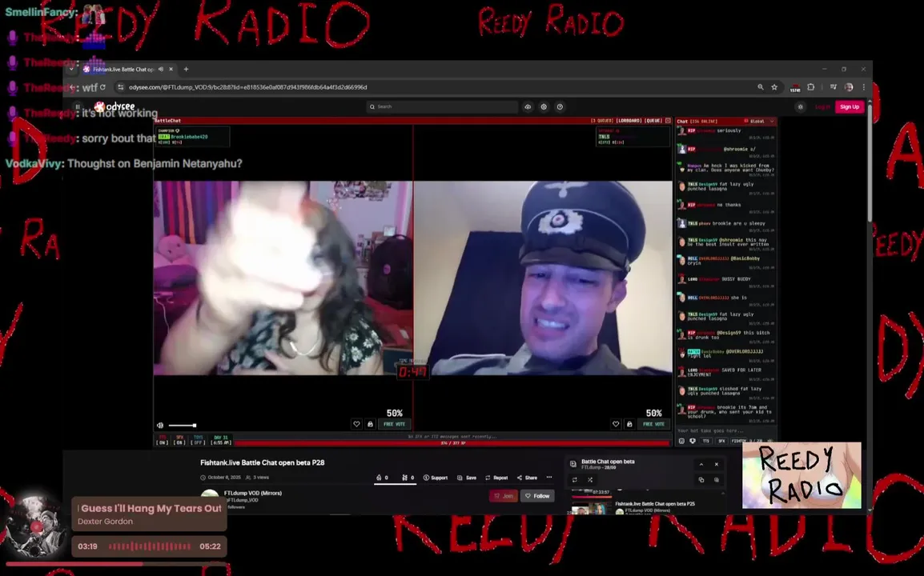Image resolution: width=924 pixels, height=576 pixels.
Task: Cast FREE VOTE for left contestant
Action: click(394, 424)
